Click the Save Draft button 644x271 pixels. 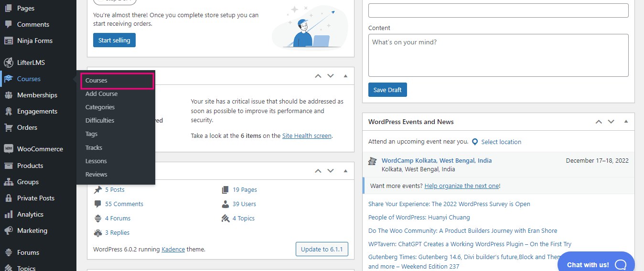(x=387, y=90)
